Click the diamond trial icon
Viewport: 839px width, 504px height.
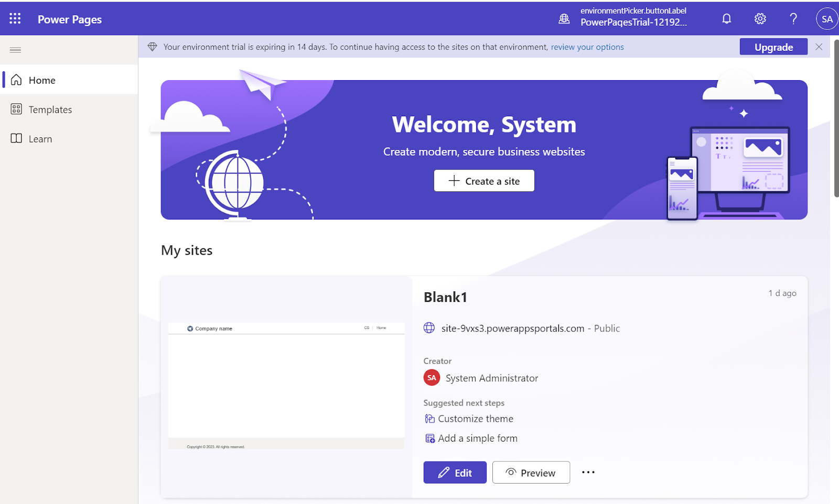point(153,47)
